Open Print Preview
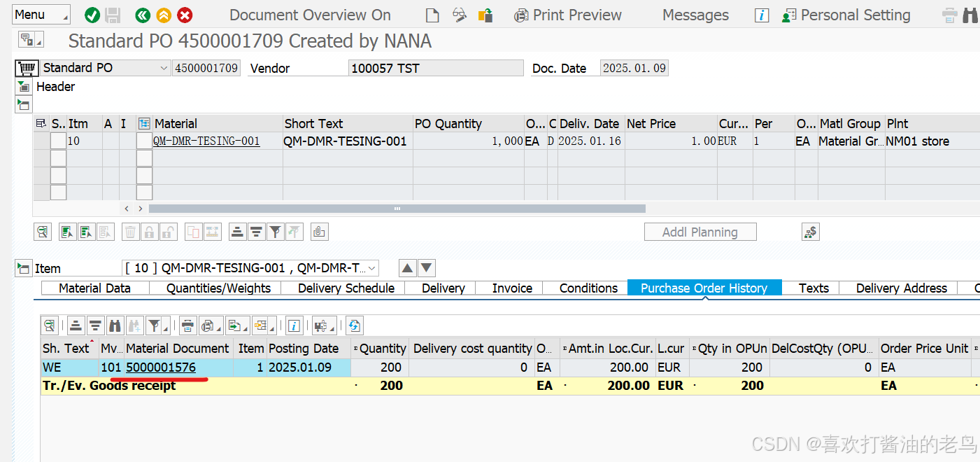Image resolution: width=980 pixels, height=462 pixels. pyautogui.click(x=567, y=14)
